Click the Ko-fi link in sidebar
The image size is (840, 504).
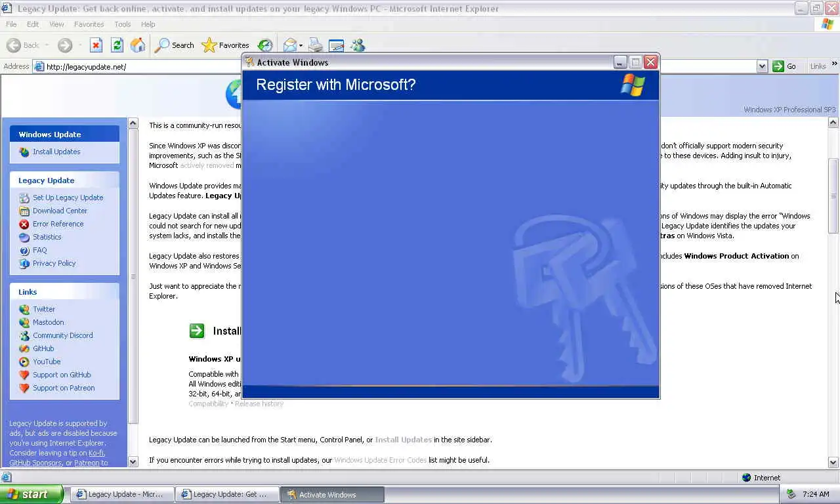[x=96, y=453]
